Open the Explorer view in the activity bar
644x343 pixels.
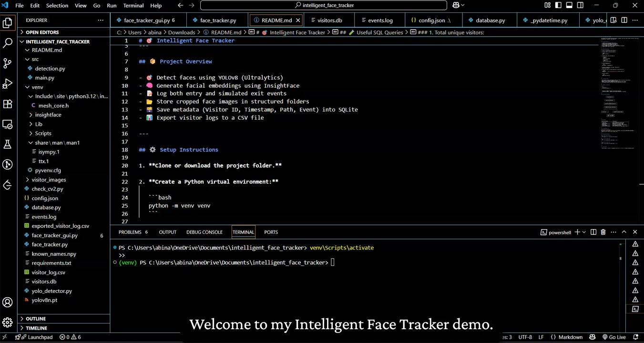(x=8, y=22)
